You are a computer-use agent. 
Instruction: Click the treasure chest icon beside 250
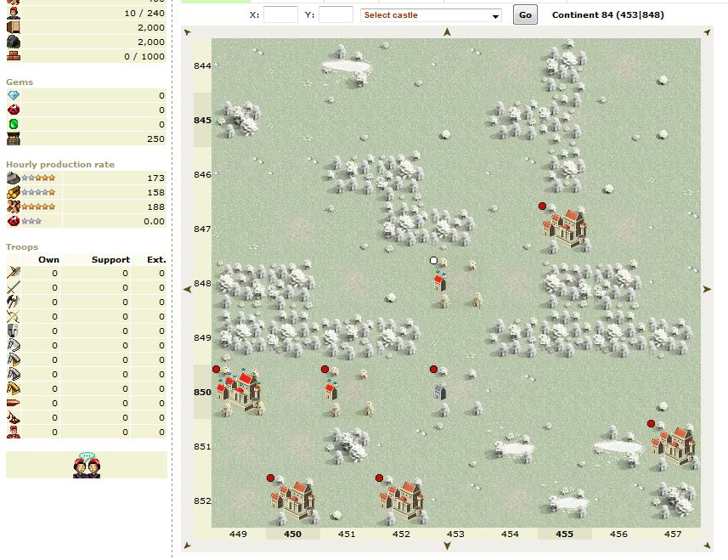point(14,139)
